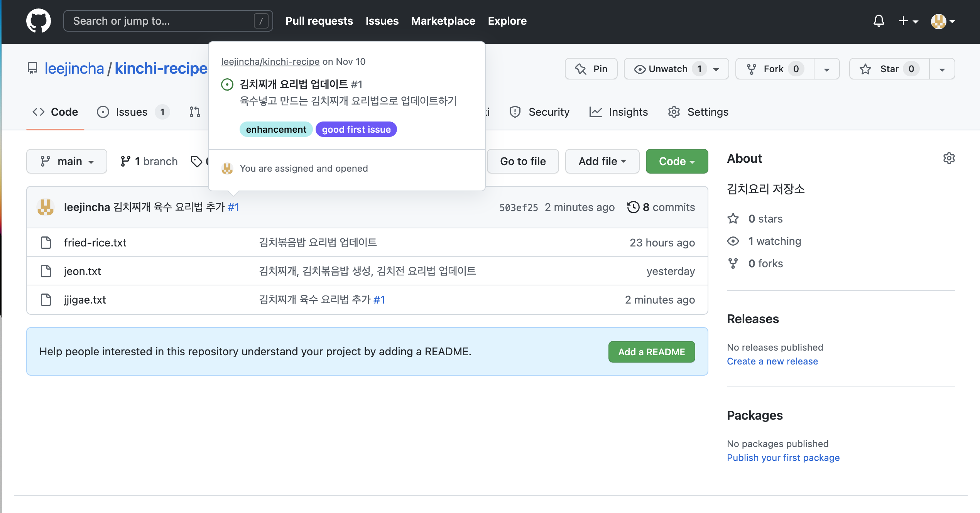
Task: Open the notifications bell
Action: pyautogui.click(x=879, y=21)
